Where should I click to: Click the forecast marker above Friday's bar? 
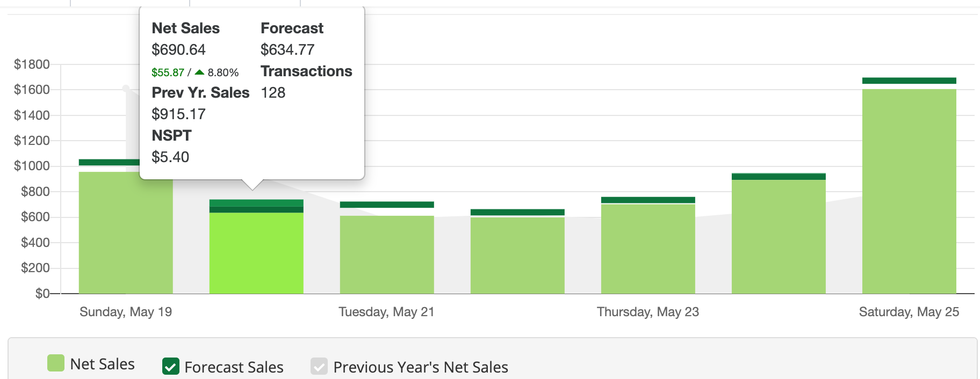pyautogui.click(x=779, y=176)
